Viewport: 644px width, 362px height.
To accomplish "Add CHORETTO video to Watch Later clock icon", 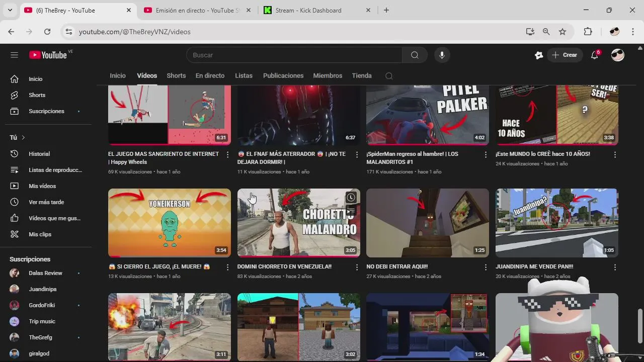I will click(x=351, y=198).
